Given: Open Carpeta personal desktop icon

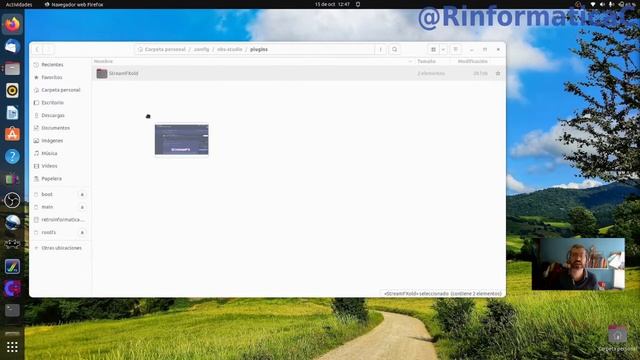Looking at the screenshot, I should click(x=617, y=339).
